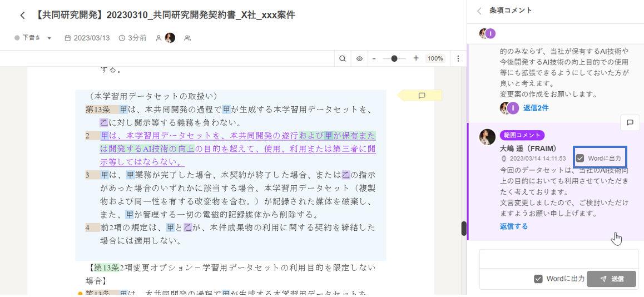The width and height of the screenshot is (644, 297).
Task: Collapse the 条項コメント panel with chevron
Action: tap(479, 11)
